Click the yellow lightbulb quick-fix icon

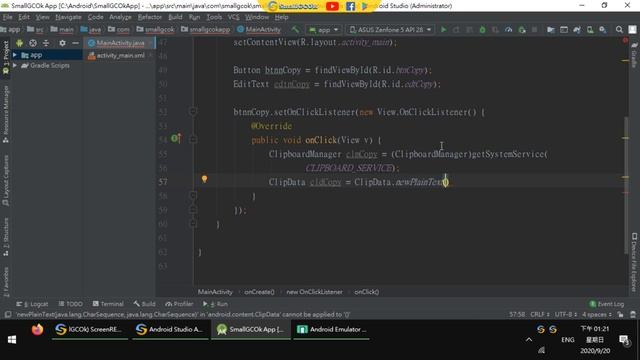tap(204, 179)
